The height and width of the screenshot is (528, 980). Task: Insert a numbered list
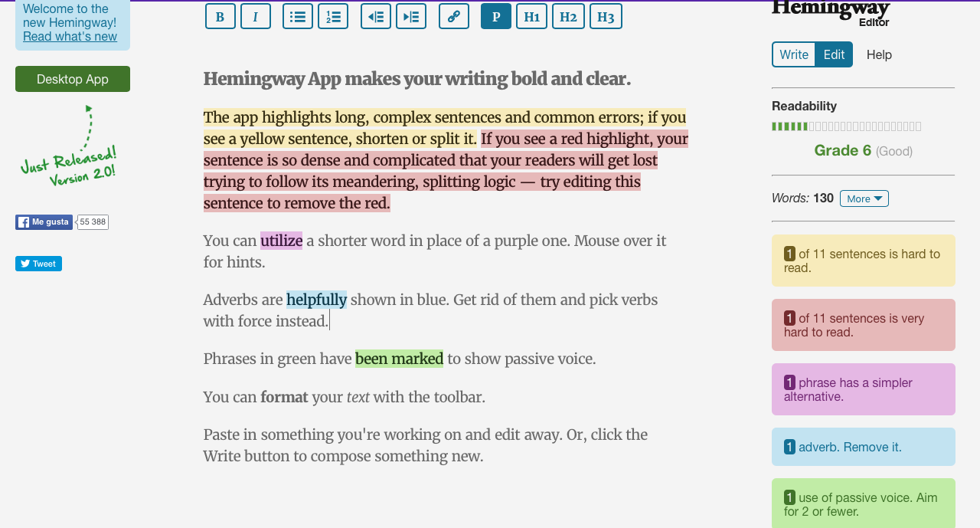(x=333, y=16)
